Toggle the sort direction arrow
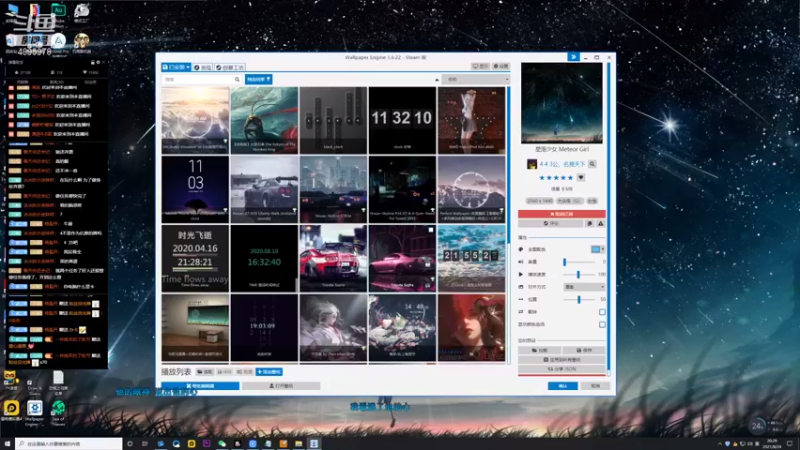The image size is (800, 450). pyautogui.click(x=437, y=80)
